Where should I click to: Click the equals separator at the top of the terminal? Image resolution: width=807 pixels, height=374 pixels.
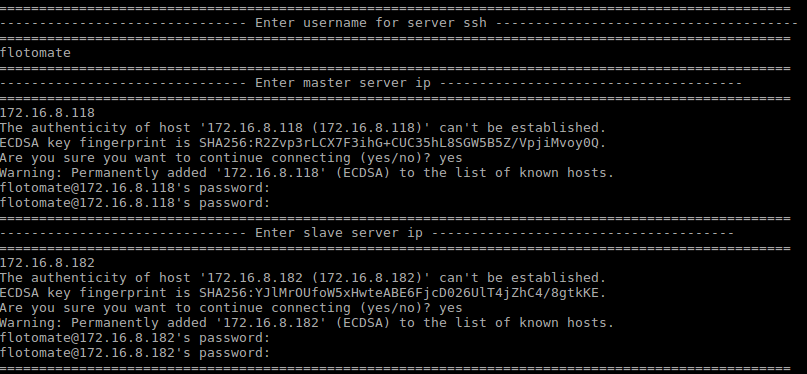click(395, 8)
